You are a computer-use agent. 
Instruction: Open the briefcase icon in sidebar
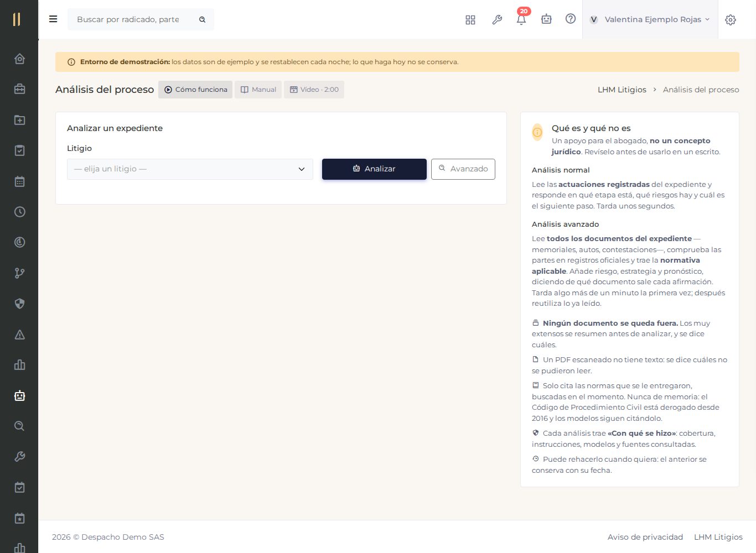point(19,89)
